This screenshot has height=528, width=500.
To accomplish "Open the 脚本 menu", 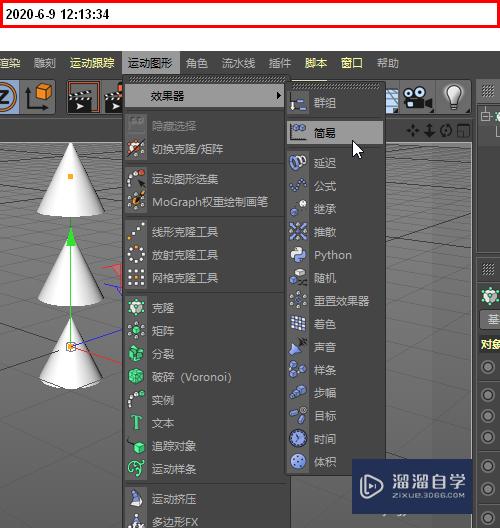I will coord(315,63).
